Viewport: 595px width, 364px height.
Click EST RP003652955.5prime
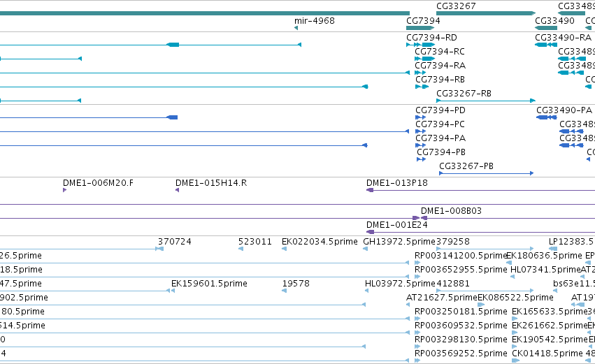[x=461, y=270]
